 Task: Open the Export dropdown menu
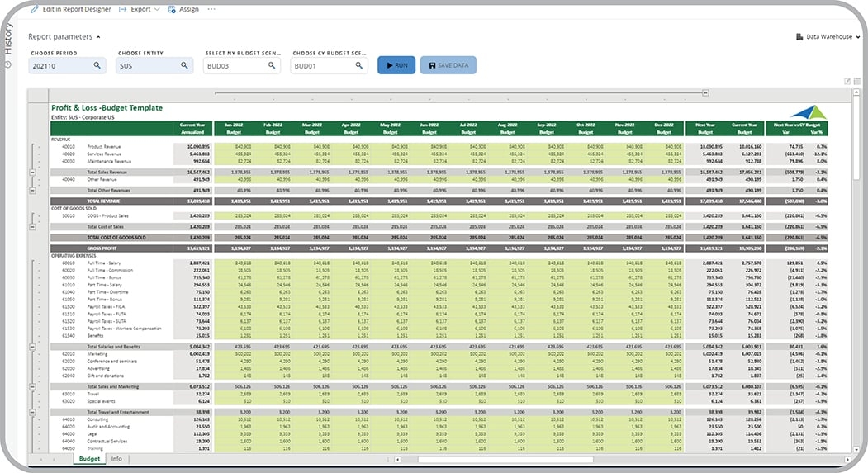(140, 9)
